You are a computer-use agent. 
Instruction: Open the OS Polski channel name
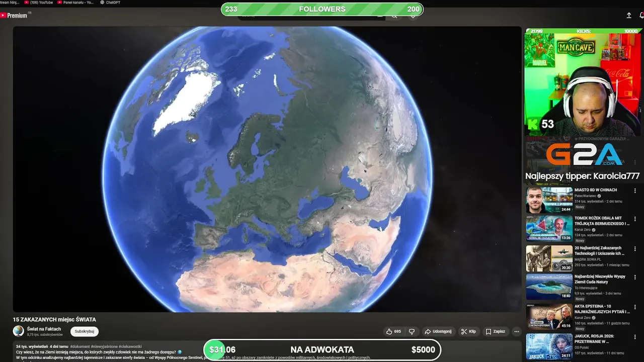(582, 347)
